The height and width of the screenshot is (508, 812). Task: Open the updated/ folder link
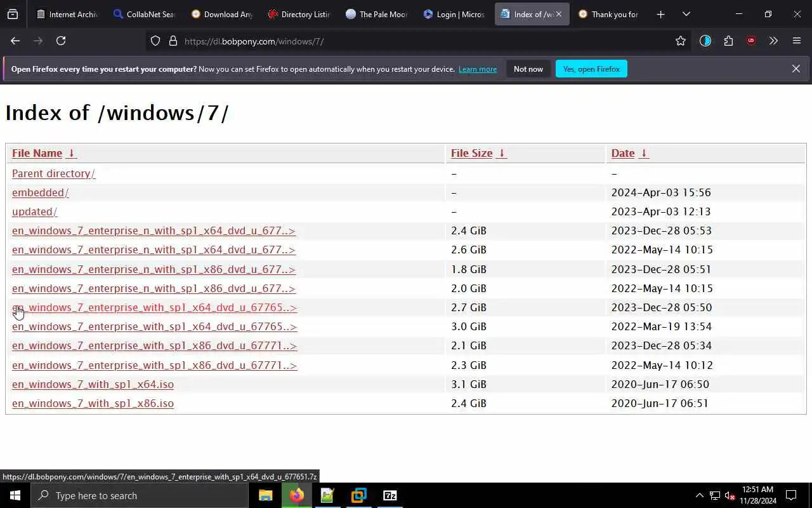[x=34, y=211]
